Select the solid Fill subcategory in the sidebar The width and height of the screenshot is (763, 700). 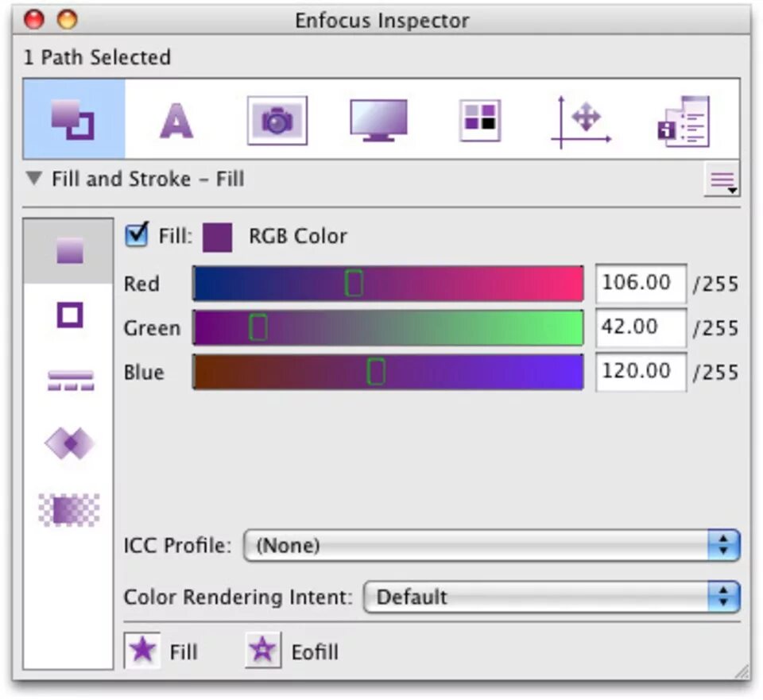coord(68,251)
